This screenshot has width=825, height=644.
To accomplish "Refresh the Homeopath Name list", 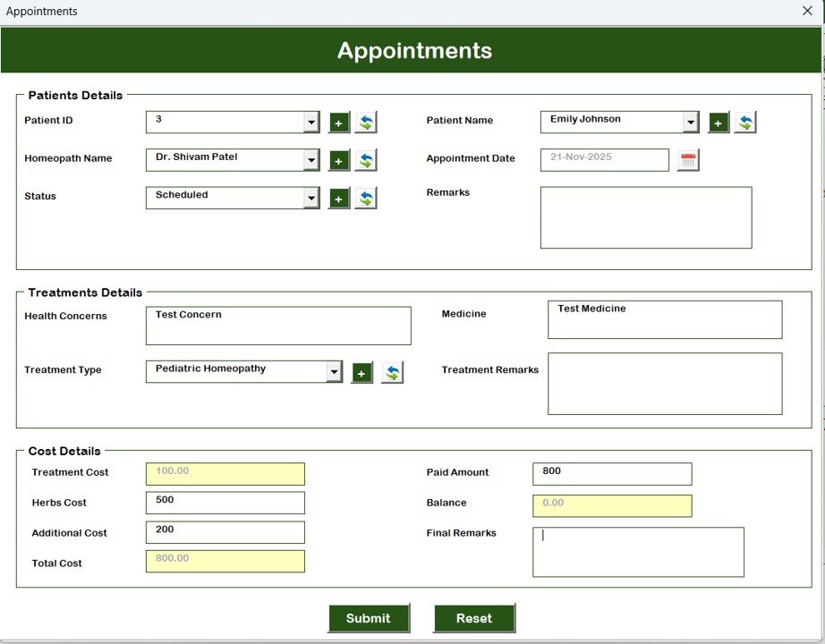I will point(366,160).
